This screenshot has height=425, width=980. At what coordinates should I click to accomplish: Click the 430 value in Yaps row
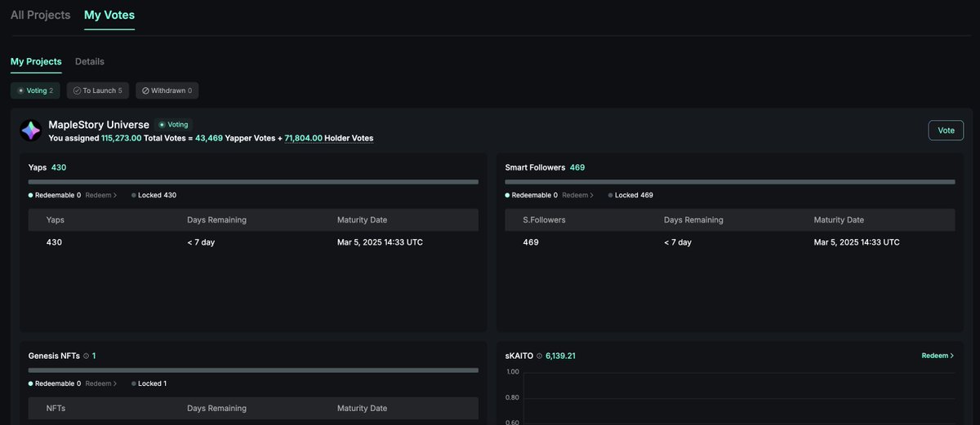click(x=54, y=242)
